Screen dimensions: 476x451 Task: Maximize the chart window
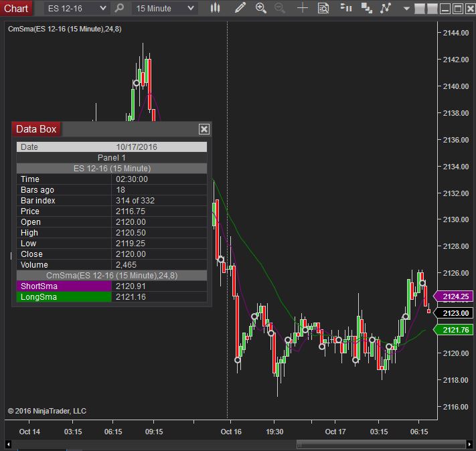(x=458, y=9)
